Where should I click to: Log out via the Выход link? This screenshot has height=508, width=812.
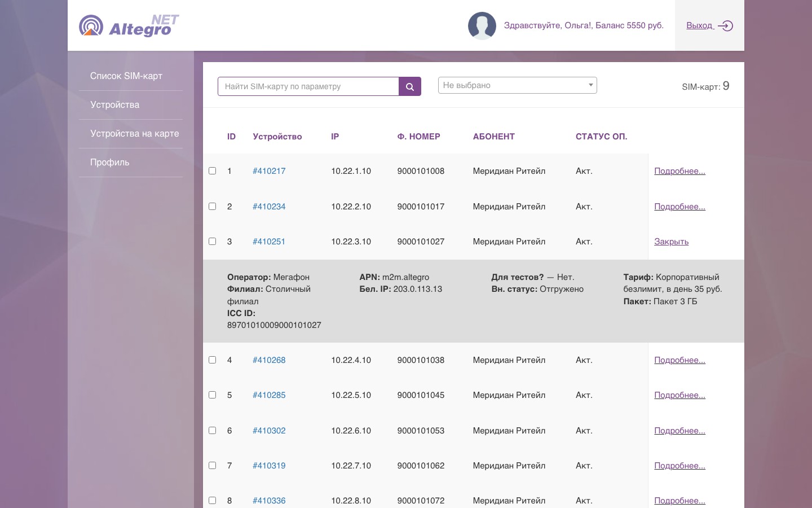[709, 25]
